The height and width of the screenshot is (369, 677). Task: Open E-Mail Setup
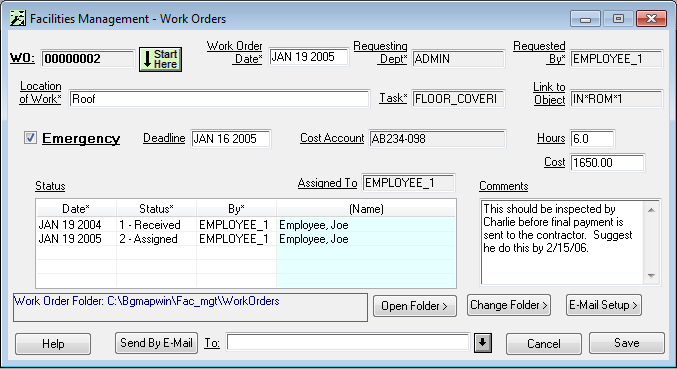pyautogui.click(x=604, y=305)
